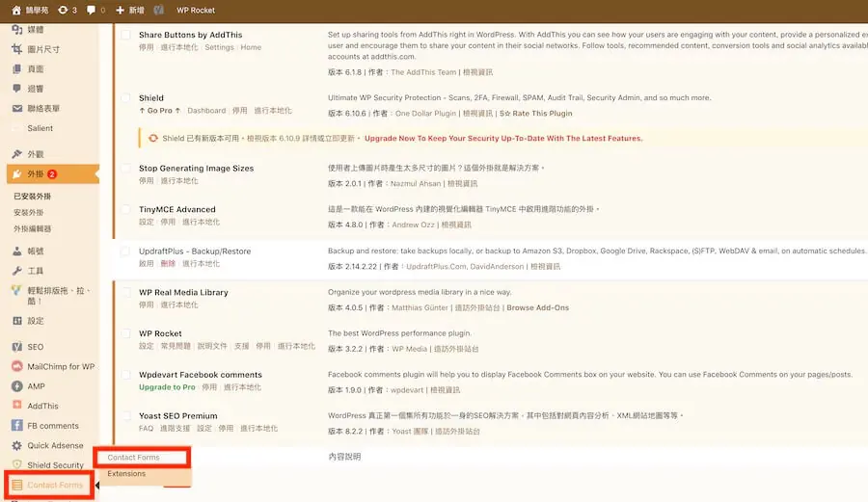
Task: Tick the Shield plugin checkbox
Action: pos(126,98)
